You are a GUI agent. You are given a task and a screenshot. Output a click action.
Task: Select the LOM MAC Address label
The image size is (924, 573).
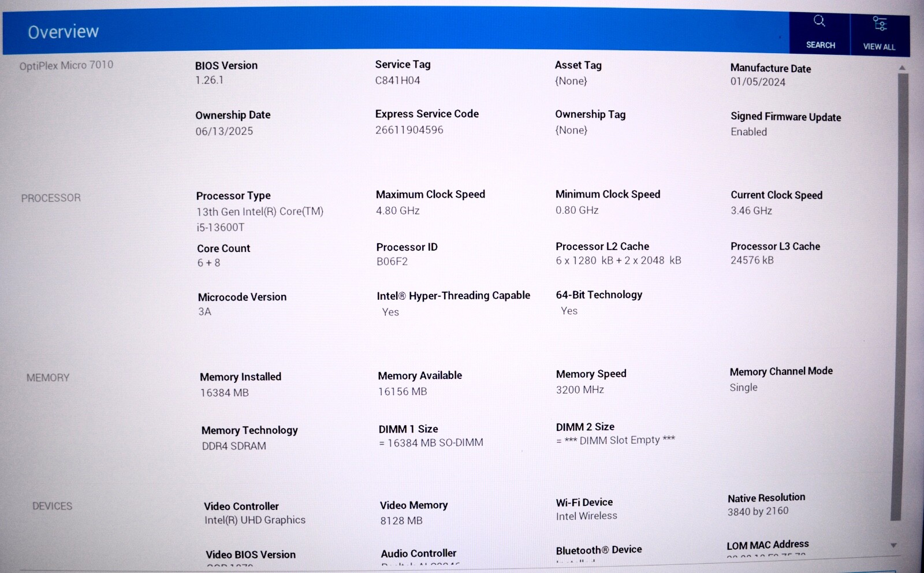click(x=767, y=545)
